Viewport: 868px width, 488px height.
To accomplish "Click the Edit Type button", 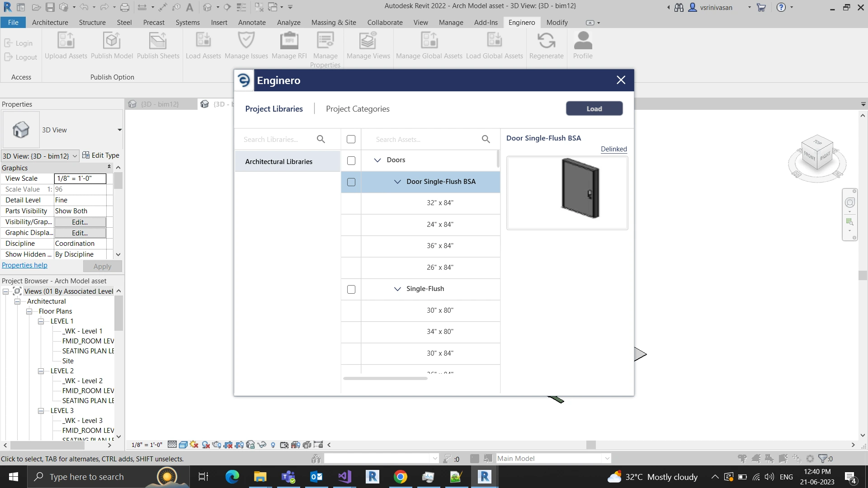I will [x=101, y=155].
